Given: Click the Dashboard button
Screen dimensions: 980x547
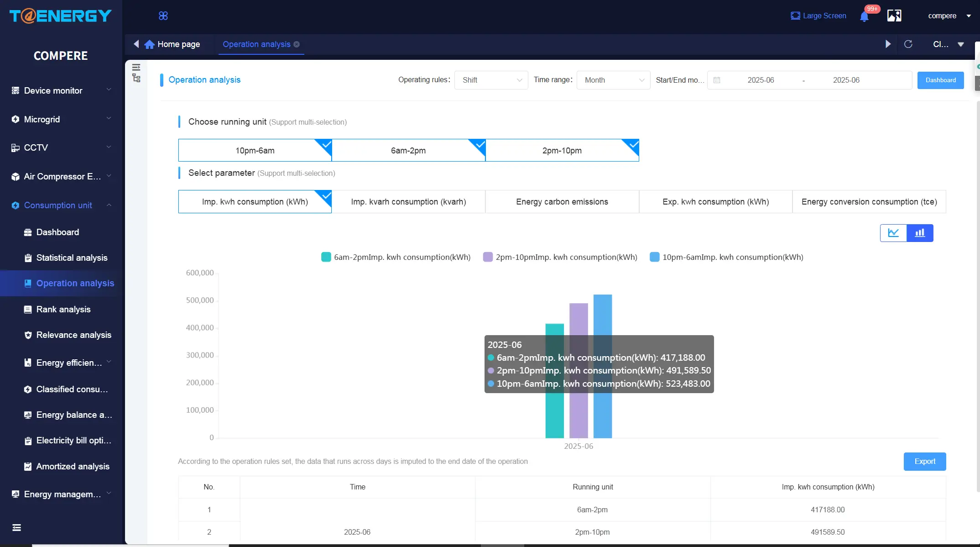Looking at the screenshot, I should click(x=941, y=80).
